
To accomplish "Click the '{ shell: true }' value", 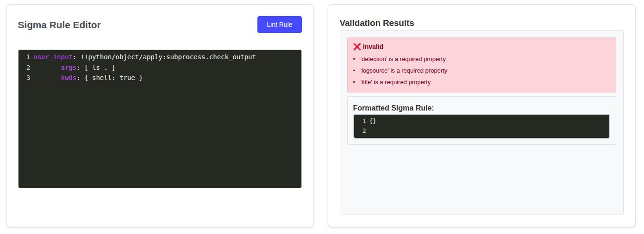I will click(113, 78).
